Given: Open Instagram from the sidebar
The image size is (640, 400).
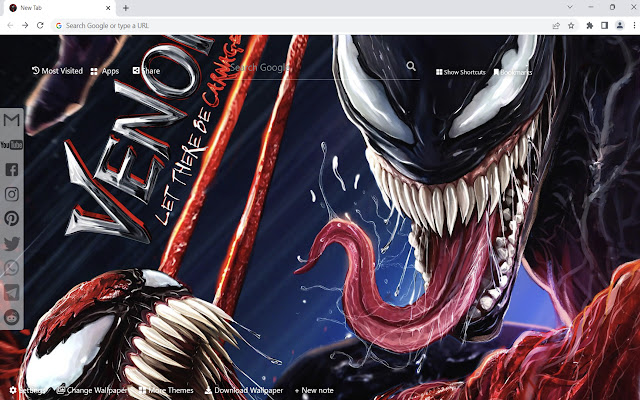Looking at the screenshot, I should click(x=11, y=194).
